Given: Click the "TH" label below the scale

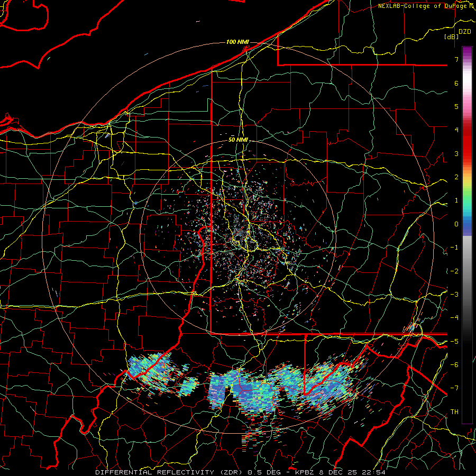Looking at the screenshot, I should [454, 412].
